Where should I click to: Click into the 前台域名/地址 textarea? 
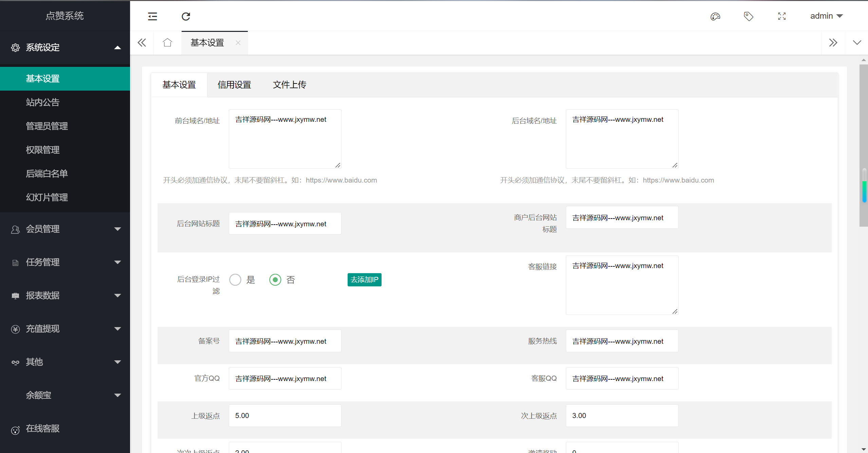(x=285, y=139)
